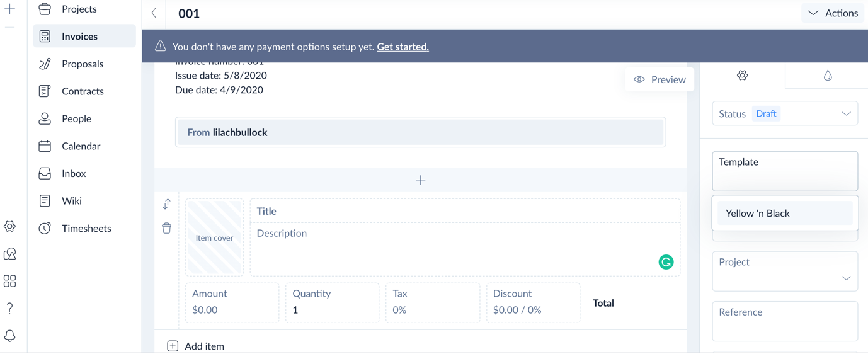Viewport: 868px width, 354px height.
Task: Open the settings gear tab in right panel
Action: [742, 76]
